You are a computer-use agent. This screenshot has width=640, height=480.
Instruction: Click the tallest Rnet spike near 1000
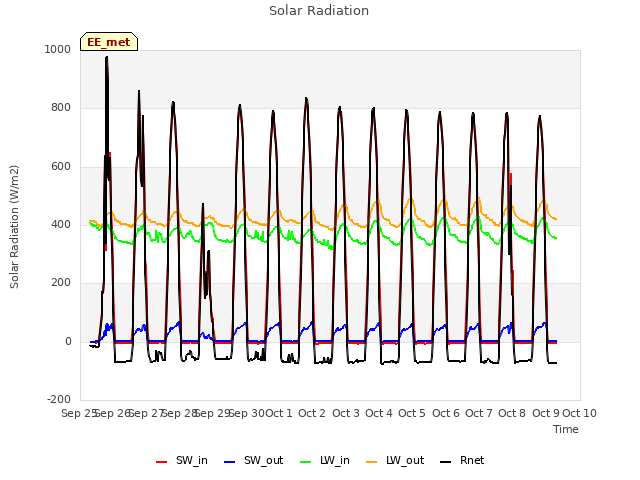(107, 59)
